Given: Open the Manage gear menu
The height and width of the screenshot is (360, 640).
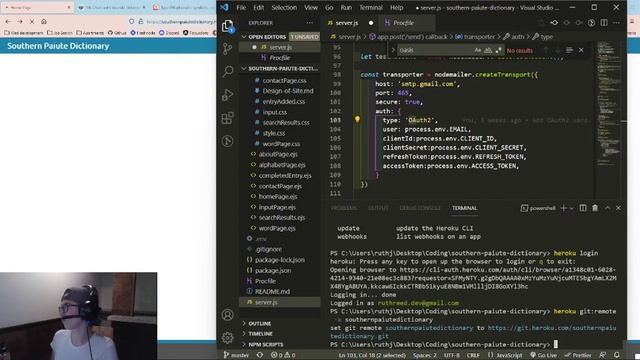Looking at the screenshot, I should [227, 338].
